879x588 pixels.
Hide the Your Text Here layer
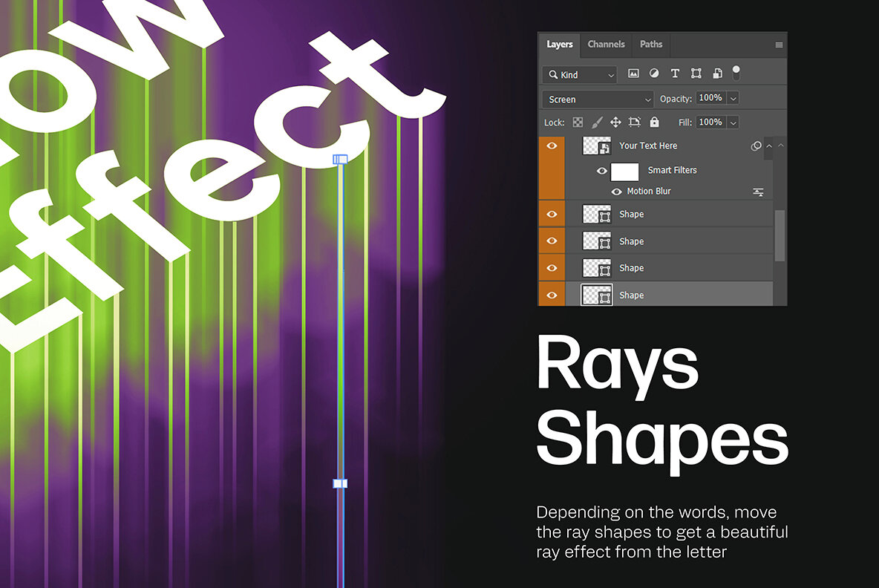pos(552,146)
